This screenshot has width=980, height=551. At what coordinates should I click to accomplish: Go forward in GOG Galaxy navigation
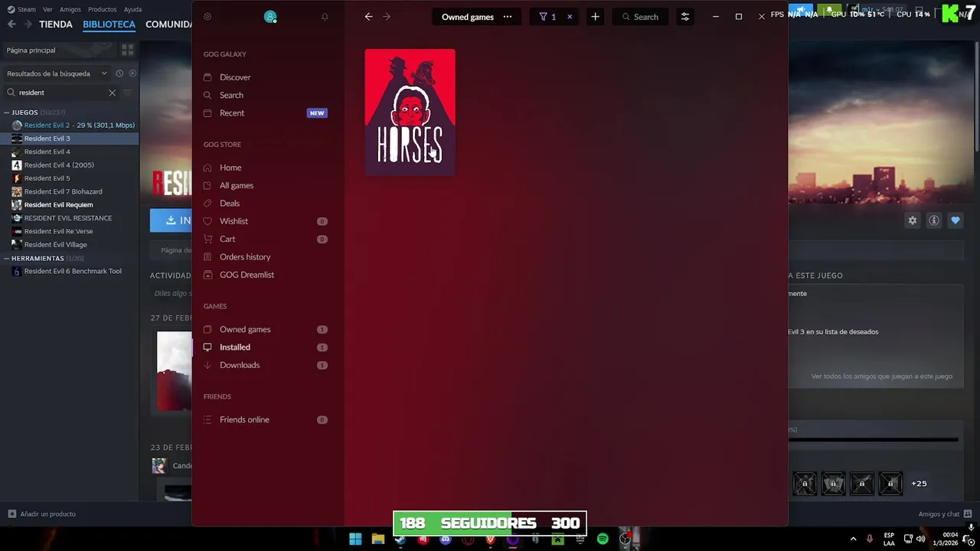click(x=387, y=17)
